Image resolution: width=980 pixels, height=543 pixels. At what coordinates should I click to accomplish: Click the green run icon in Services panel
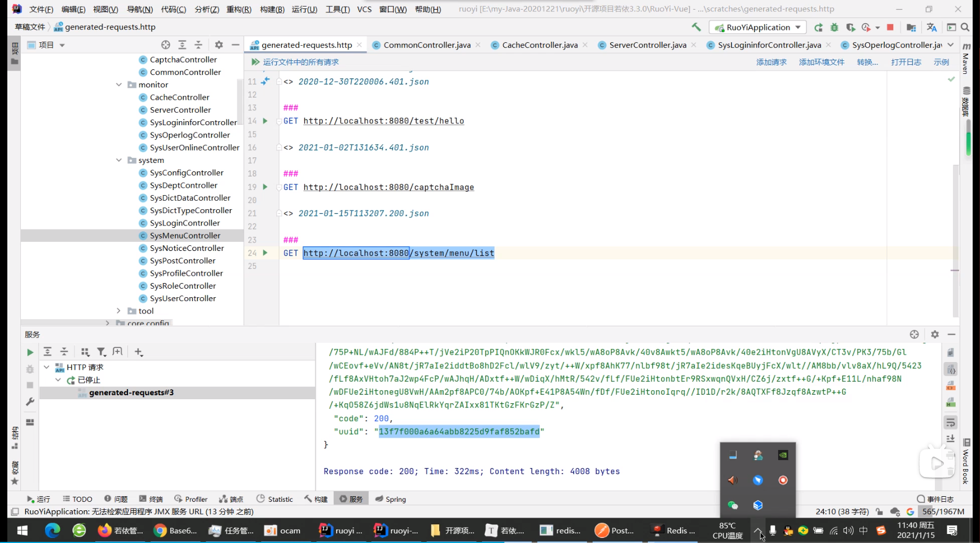[30, 352]
